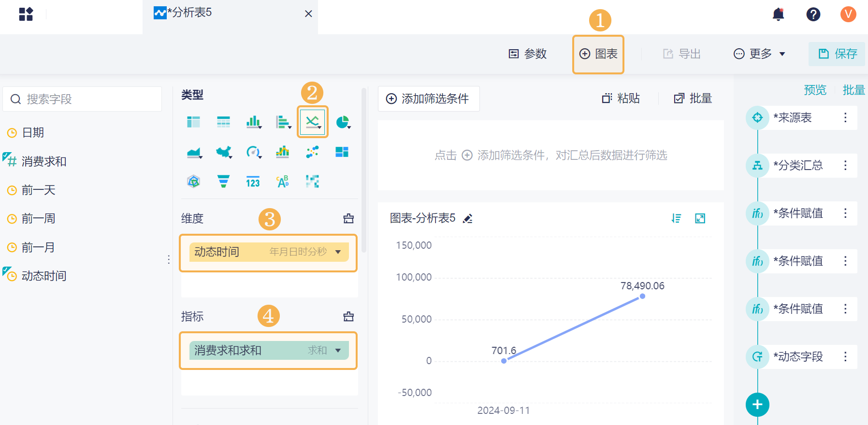Click the 粘贴 paste button
868x425 pixels.
pyautogui.click(x=621, y=99)
